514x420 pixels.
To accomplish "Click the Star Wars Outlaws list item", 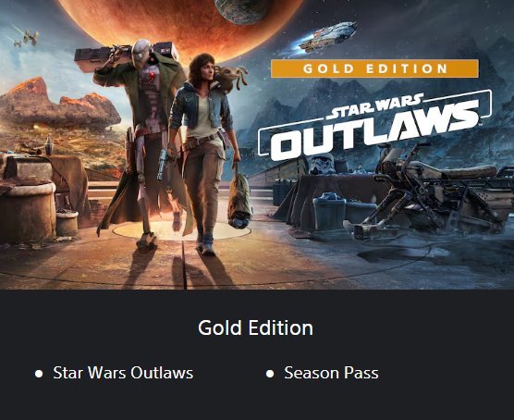I will pyautogui.click(x=123, y=373).
